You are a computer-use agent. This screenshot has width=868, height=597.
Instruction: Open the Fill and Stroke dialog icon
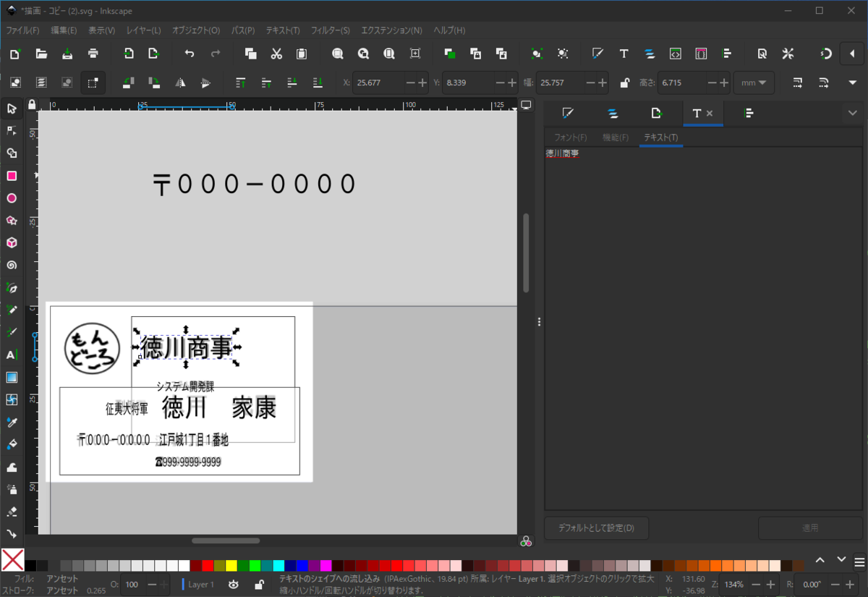point(597,54)
